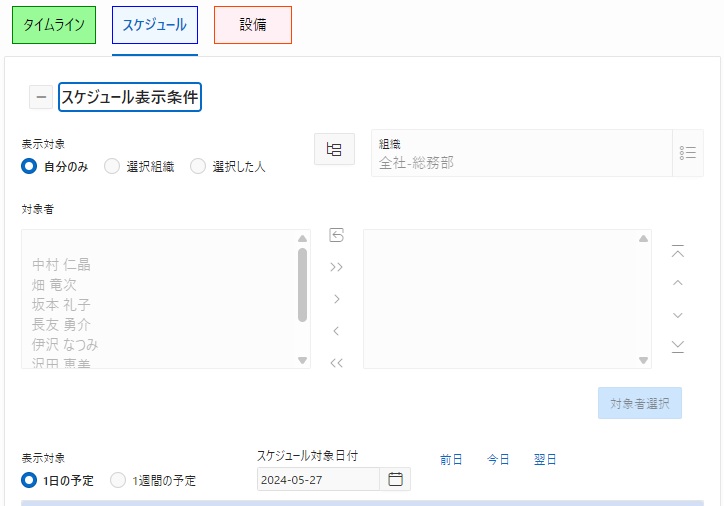The width and height of the screenshot is (724, 506).
Task: Select 長友 勇介 in the candidate list
Action: click(x=61, y=325)
